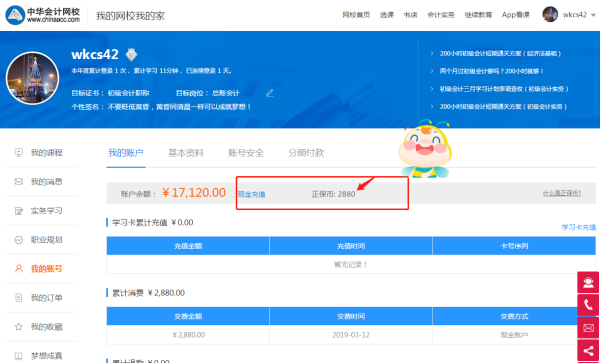Click the wkcs42 username in header

574,15
